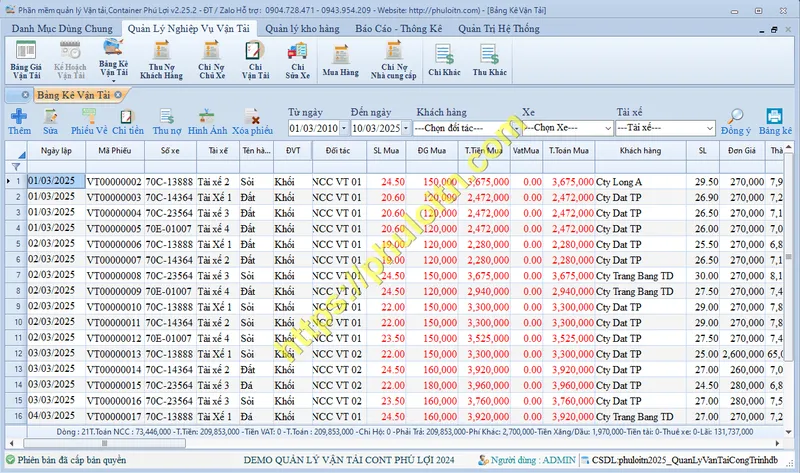Sort by Mã Phiếu column header

pos(115,151)
